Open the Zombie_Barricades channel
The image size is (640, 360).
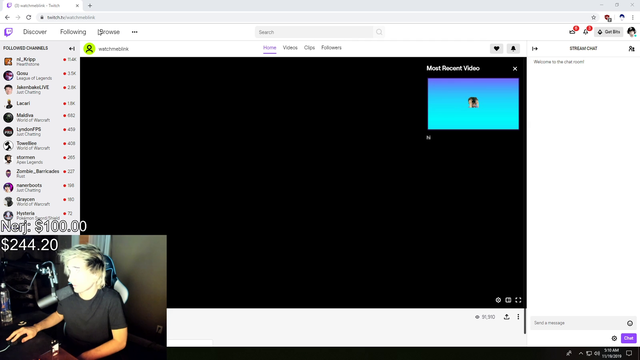click(x=40, y=173)
